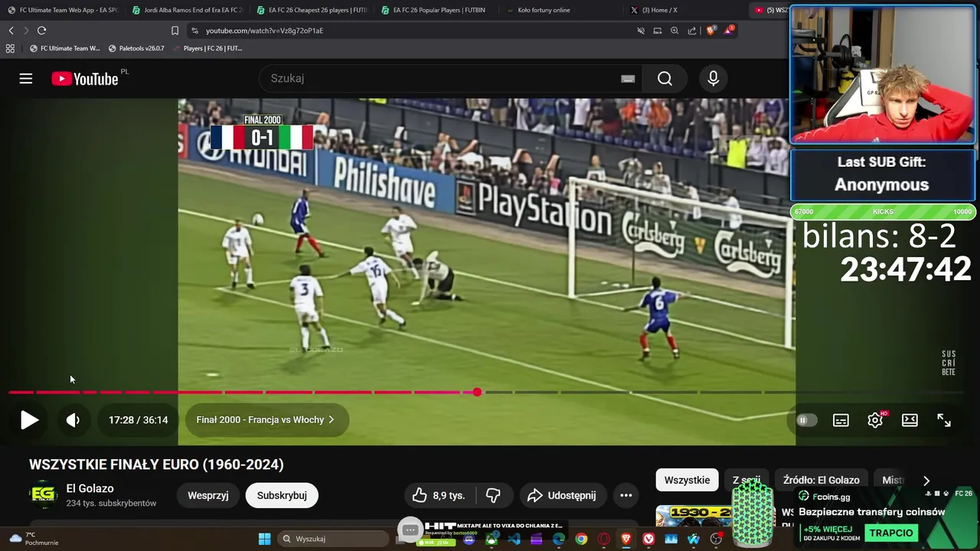
Task: Switch to EA FC 26 Popular Players tab
Action: (436, 10)
